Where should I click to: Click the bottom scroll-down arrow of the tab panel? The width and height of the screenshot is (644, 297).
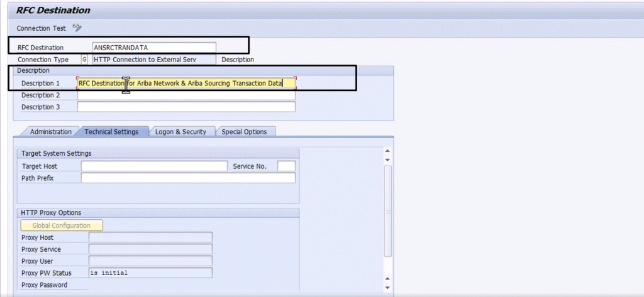(387, 288)
